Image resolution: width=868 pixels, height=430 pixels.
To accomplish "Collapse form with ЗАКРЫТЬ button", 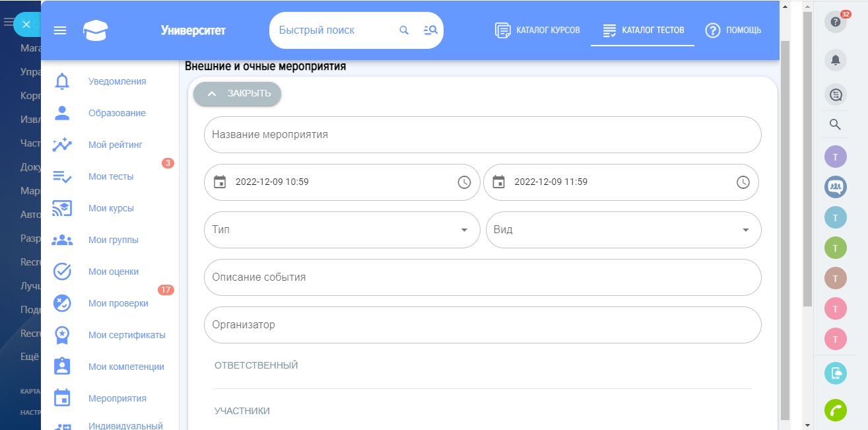I will coord(238,94).
